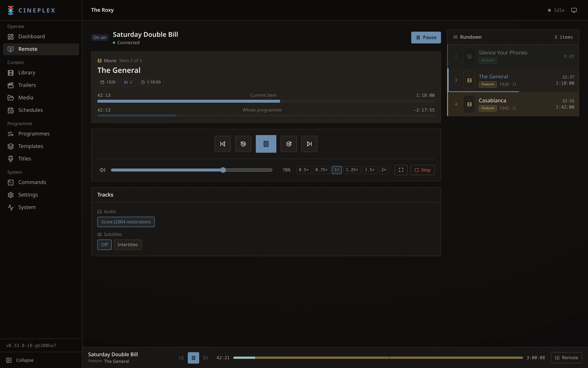Viewport: 588px width, 368px height.
Task: Open the Library section
Action: pos(41,73)
